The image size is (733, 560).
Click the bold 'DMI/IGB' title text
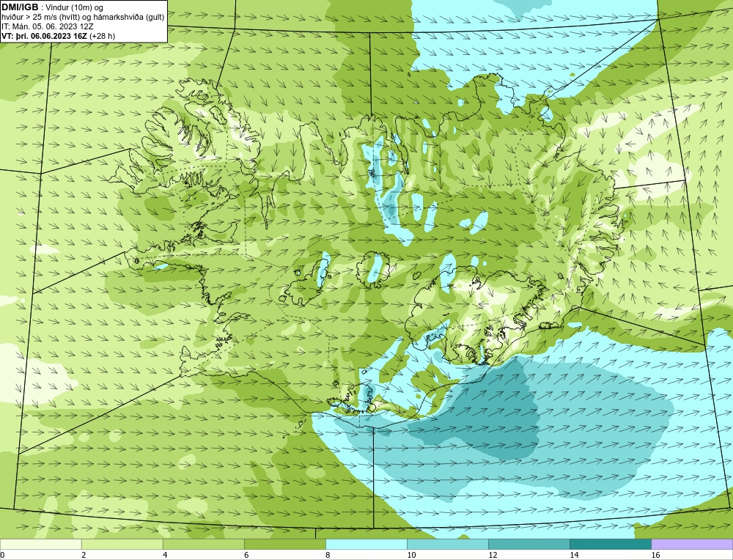coord(20,7)
